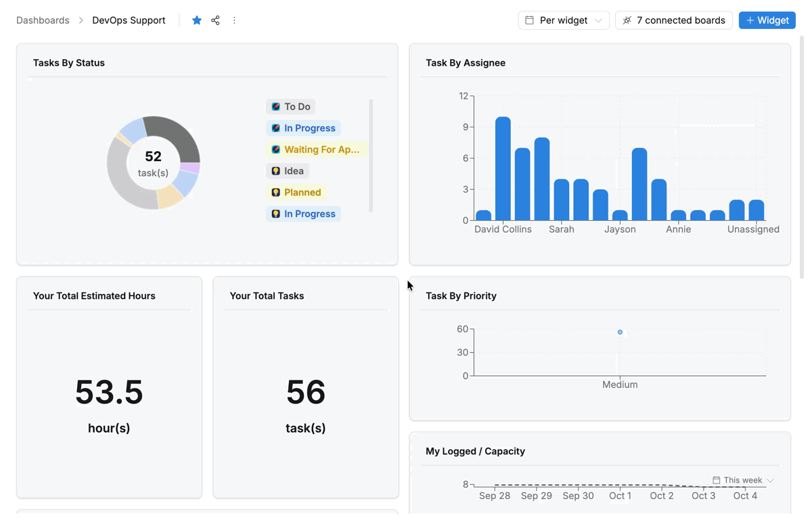Viewport: 812px width, 522px height.
Task: Click the Task By Assignee widget title
Action: click(x=466, y=63)
